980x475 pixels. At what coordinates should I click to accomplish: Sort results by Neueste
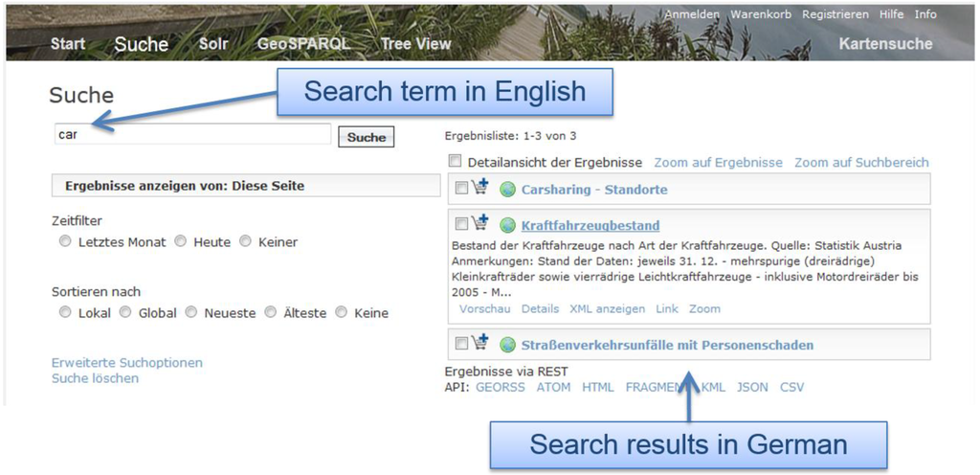(x=191, y=312)
